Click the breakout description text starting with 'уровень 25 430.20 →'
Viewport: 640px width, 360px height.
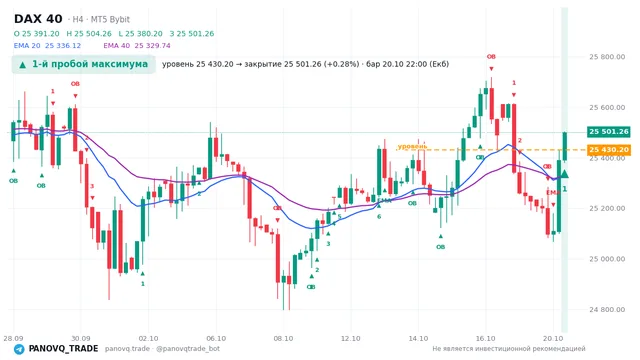pyautogui.click(x=305, y=64)
